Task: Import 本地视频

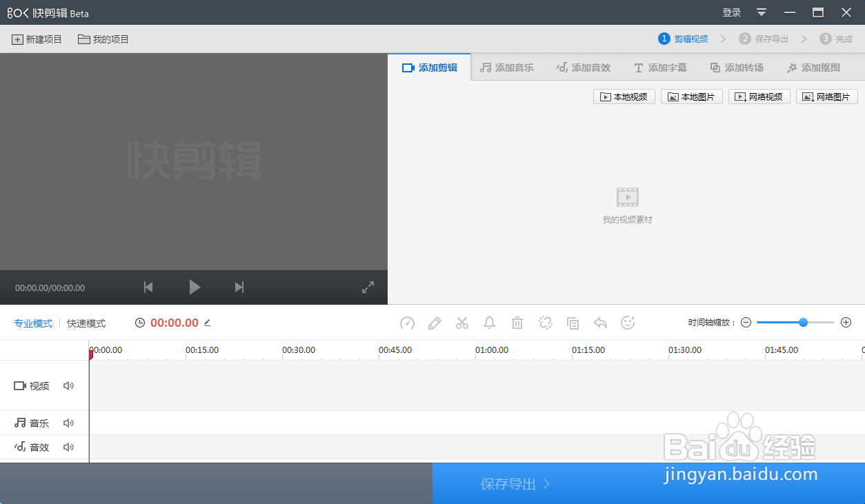Action: coord(624,97)
